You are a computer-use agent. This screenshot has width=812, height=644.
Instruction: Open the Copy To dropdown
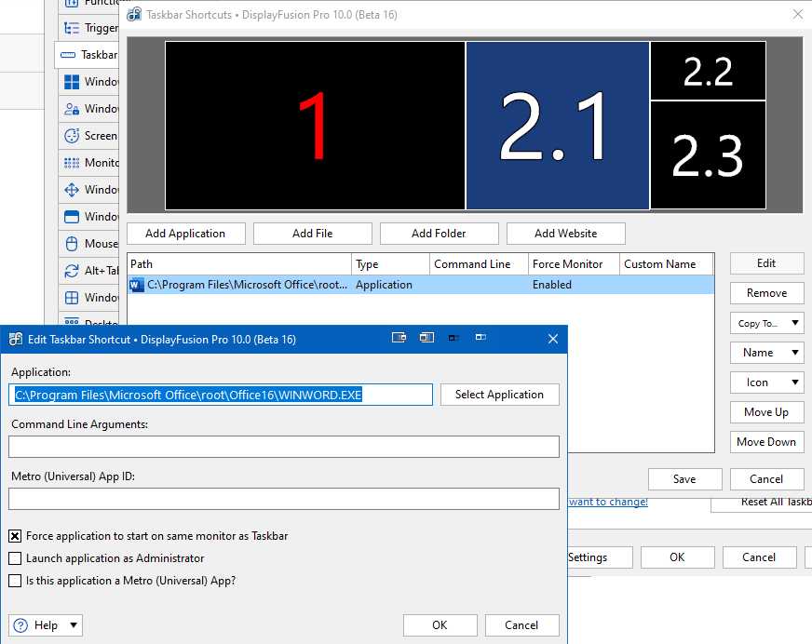pyautogui.click(x=767, y=323)
